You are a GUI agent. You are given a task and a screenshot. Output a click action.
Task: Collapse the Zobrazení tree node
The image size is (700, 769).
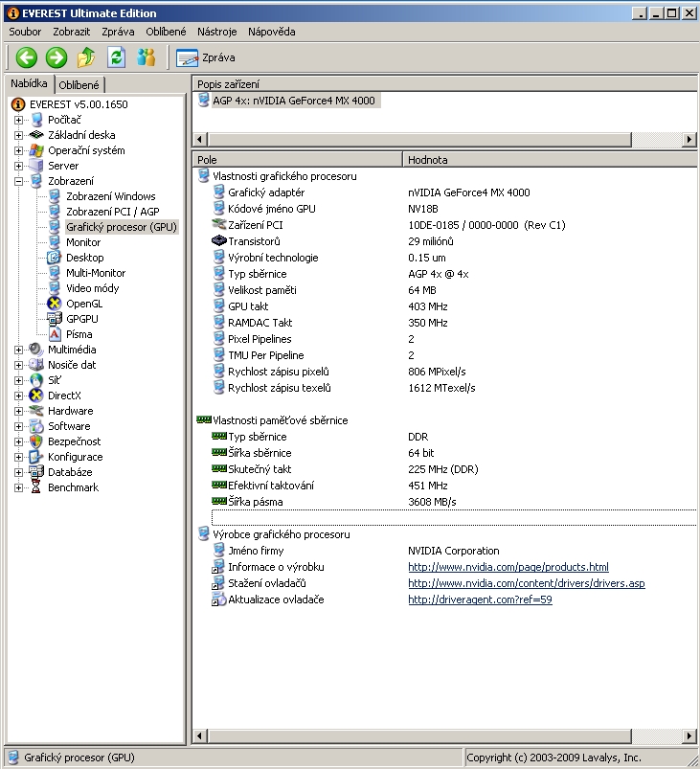(18, 181)
